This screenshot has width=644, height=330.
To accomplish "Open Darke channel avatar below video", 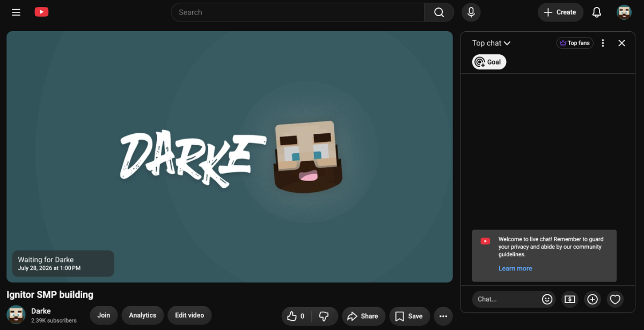I will pyautogui.click(x=16, y=315).
